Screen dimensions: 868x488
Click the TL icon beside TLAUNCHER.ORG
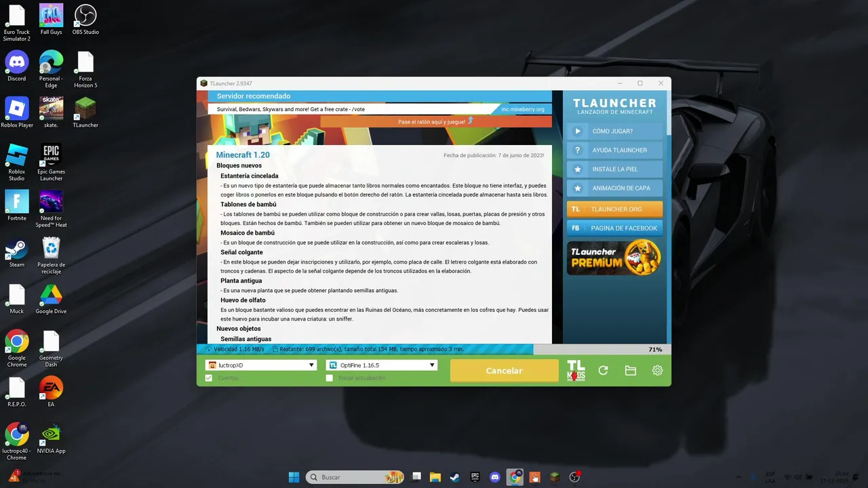[576, 209]
